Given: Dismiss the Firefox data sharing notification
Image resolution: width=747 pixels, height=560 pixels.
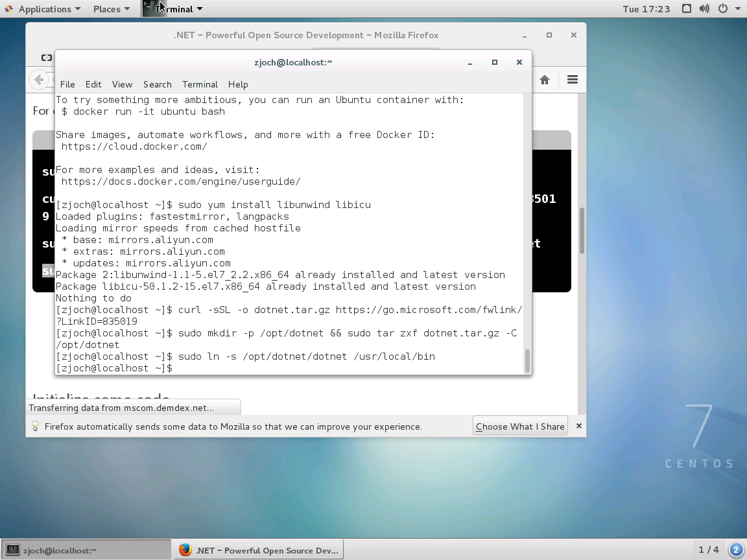Looking at the screenshot, I should point(579,426).
